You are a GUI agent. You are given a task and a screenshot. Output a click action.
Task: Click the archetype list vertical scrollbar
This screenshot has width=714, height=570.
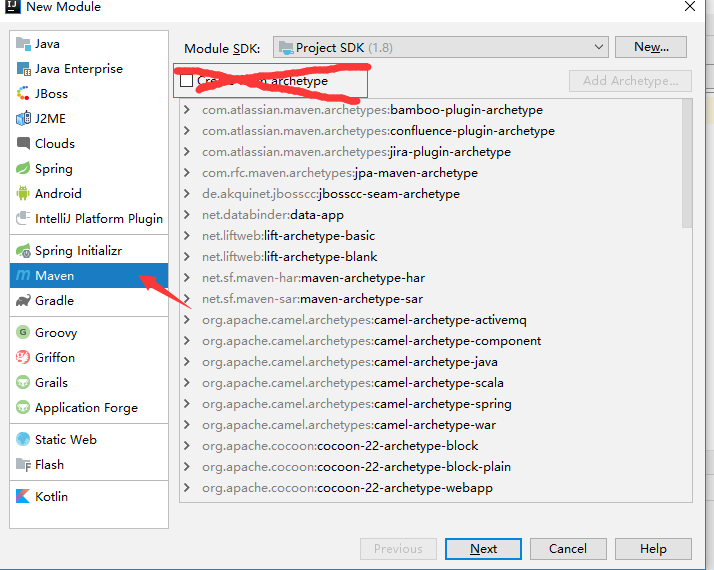click(687, 163)
